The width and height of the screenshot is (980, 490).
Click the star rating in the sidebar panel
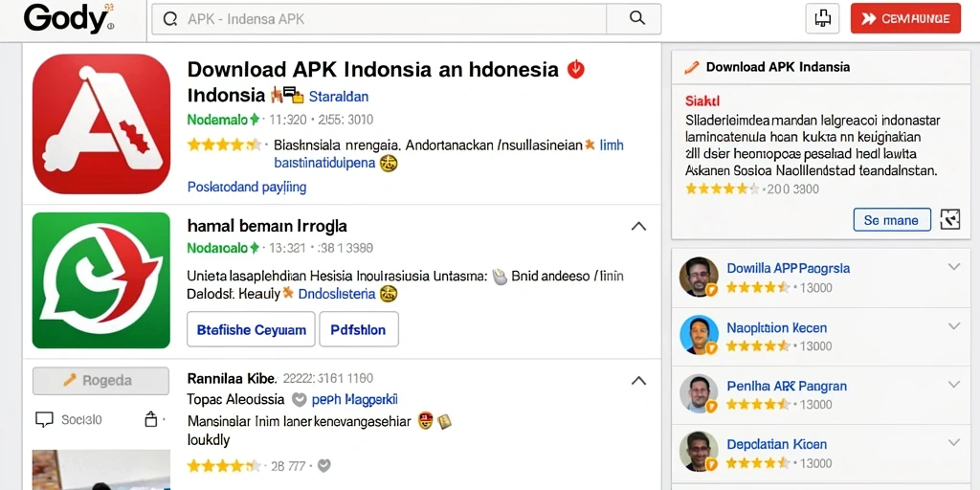coord(722,189)
